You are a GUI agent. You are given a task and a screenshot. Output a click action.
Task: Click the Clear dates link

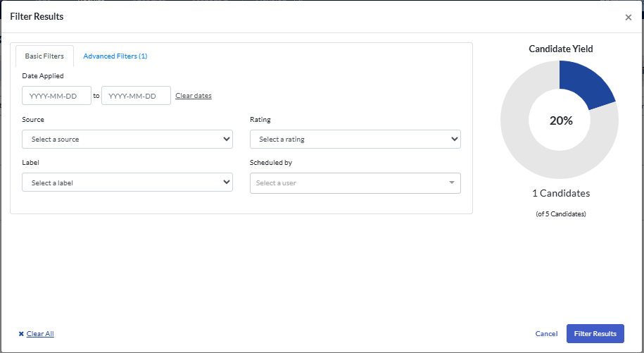(x=194, y=96)
